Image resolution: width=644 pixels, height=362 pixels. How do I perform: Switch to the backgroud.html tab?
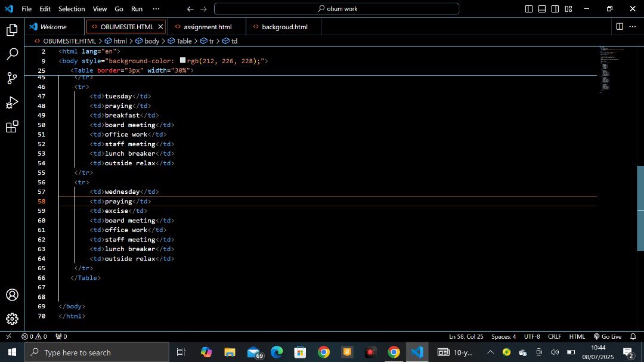284,27
